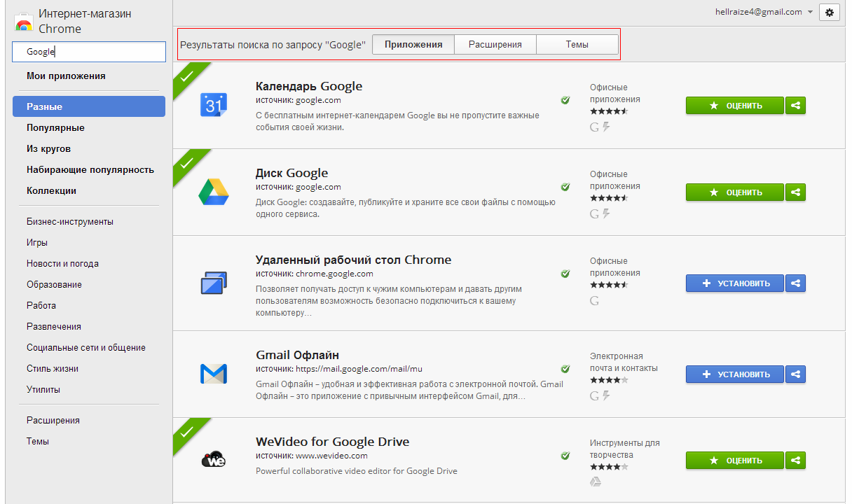Viewport: 852px width, 504px height.
Task: Click the Chrome Web Store logo
Action: pos(24,22)
